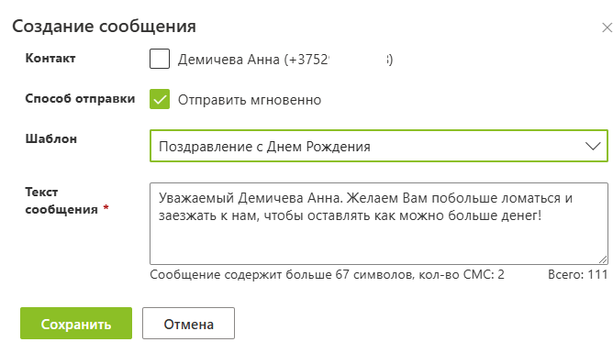
Task: Close the Создание сообщения dialog
Action: tap(607, 28)
